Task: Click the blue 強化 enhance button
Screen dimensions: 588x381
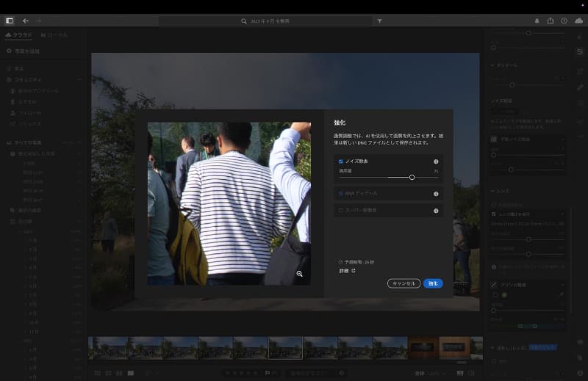Action: 433,283
